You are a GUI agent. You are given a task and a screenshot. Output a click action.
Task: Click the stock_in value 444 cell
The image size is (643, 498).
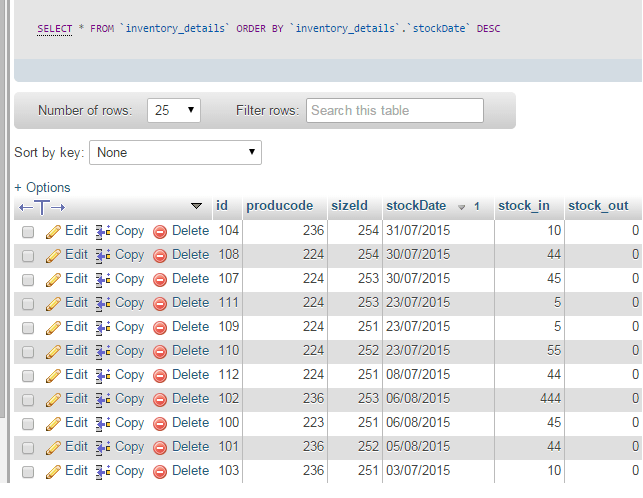click(x=550, y=399)
